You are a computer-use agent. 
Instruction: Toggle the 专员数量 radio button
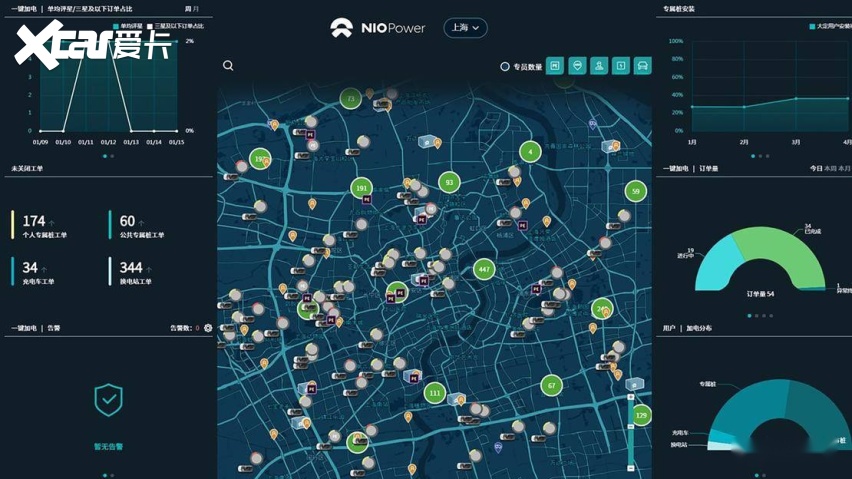coord(505,67)
